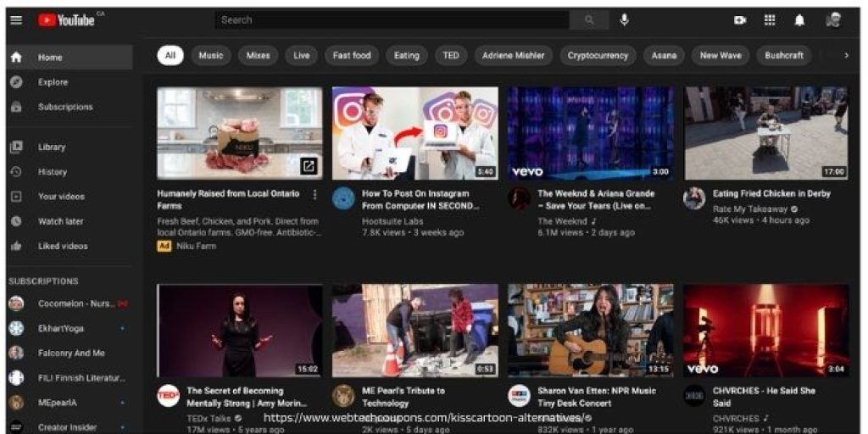Viewport: 868px width, 434px height.
Task: Click the Falconry And Me avatar
Action: pos(17,353)
